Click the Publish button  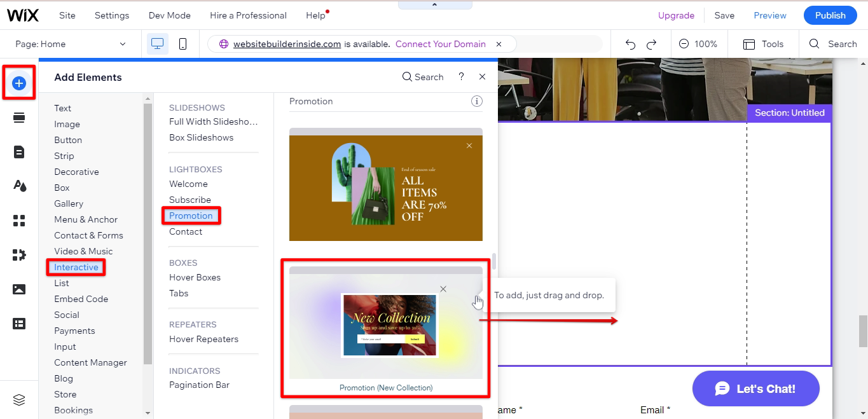[x=830, y=15]
